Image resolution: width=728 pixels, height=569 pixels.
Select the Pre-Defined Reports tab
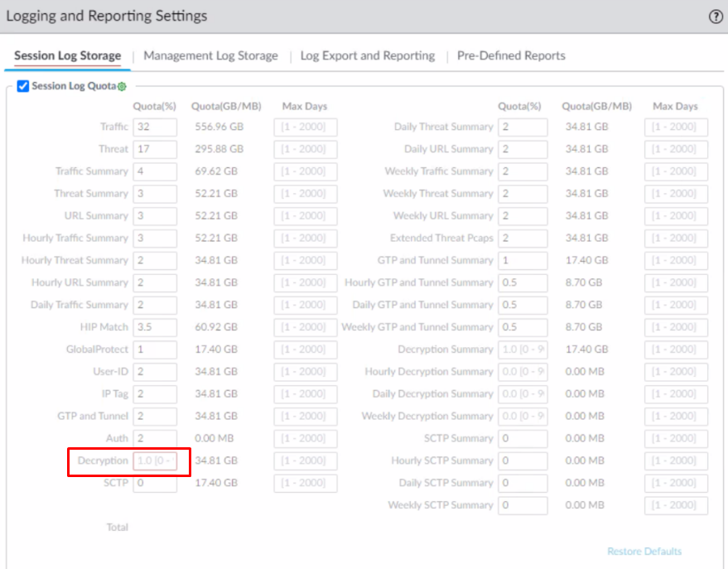pyautogui.click(x=511, y=55)
